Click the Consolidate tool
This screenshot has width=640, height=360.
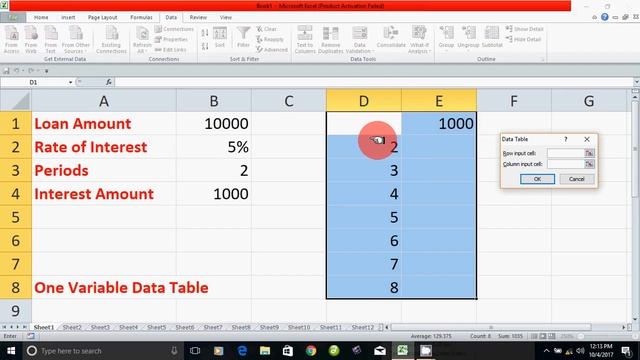coord(391,37)
